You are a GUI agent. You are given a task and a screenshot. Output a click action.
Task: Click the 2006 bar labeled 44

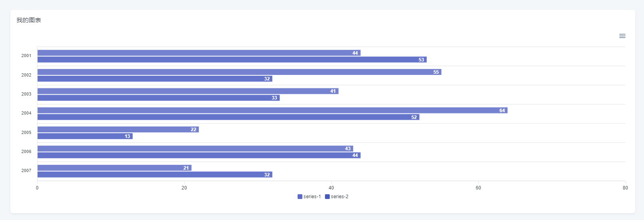click(198, 155)
